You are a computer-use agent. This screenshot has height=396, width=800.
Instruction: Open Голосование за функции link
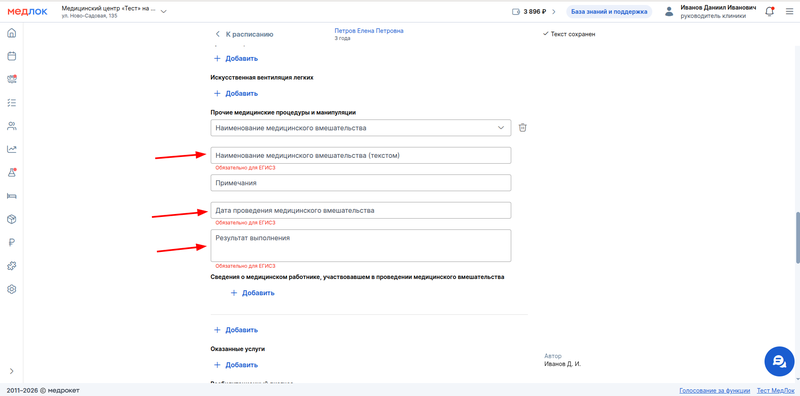[x=714, y=391]
